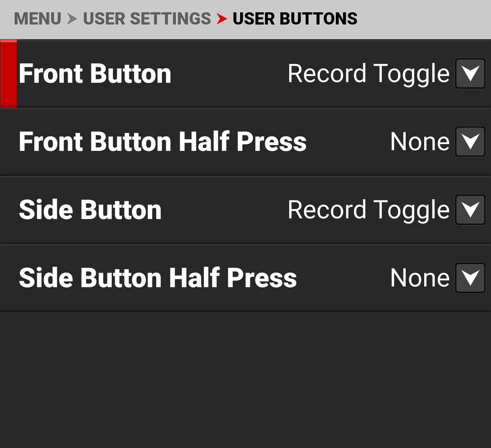Click the None value for Front Button Half Press
Screen dimensions: 491x448
420,142
